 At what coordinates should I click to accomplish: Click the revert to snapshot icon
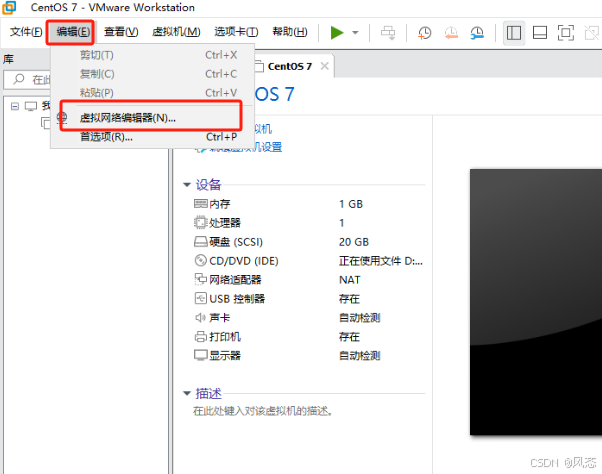click(x=451, y=33)
